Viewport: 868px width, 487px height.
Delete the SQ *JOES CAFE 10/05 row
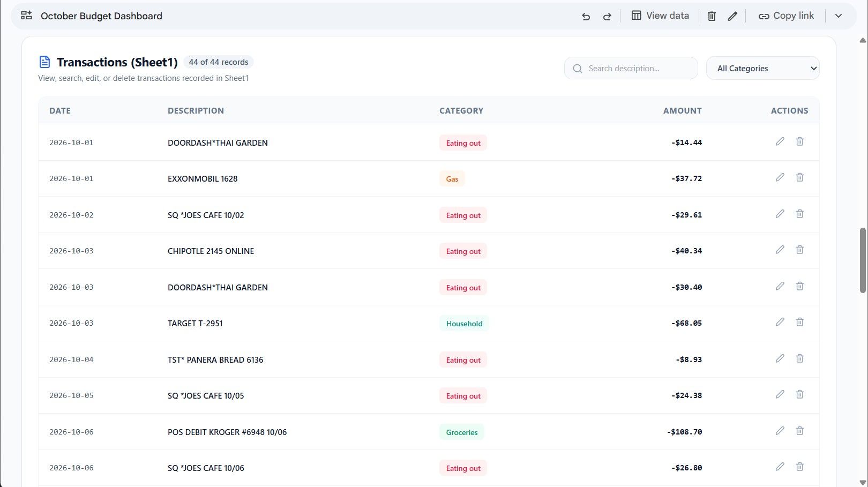799,394
